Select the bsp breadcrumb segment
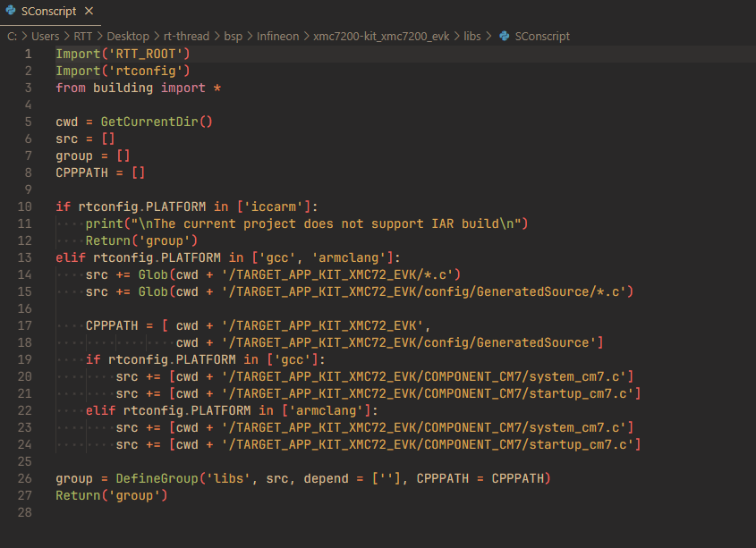The width and height of the screenshot is (756, 548). pos(232,37)
